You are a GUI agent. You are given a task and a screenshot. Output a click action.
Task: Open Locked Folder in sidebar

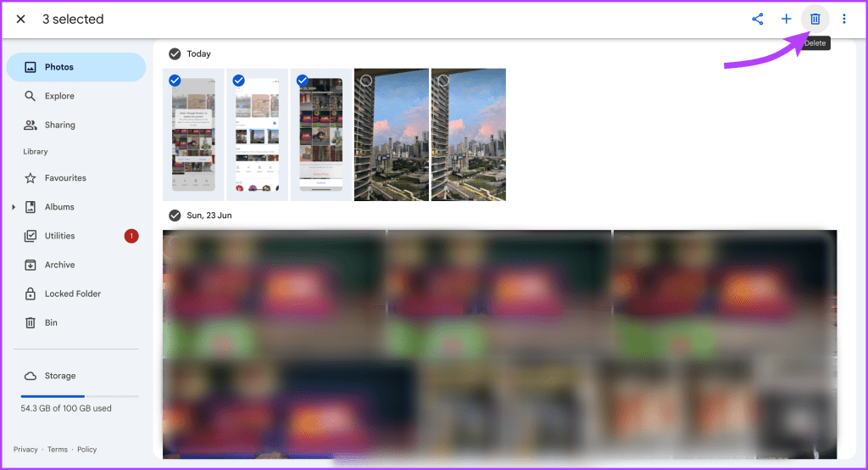pos(72,294)
